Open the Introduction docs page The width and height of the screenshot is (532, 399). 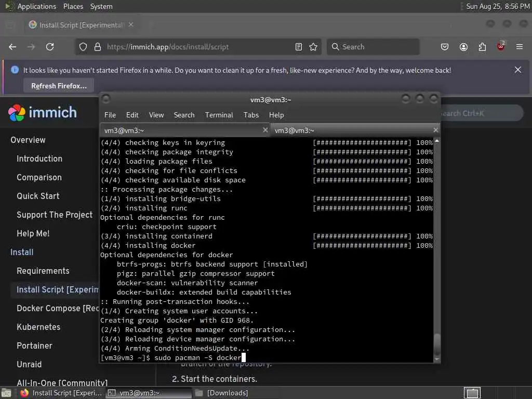point(39,158)
